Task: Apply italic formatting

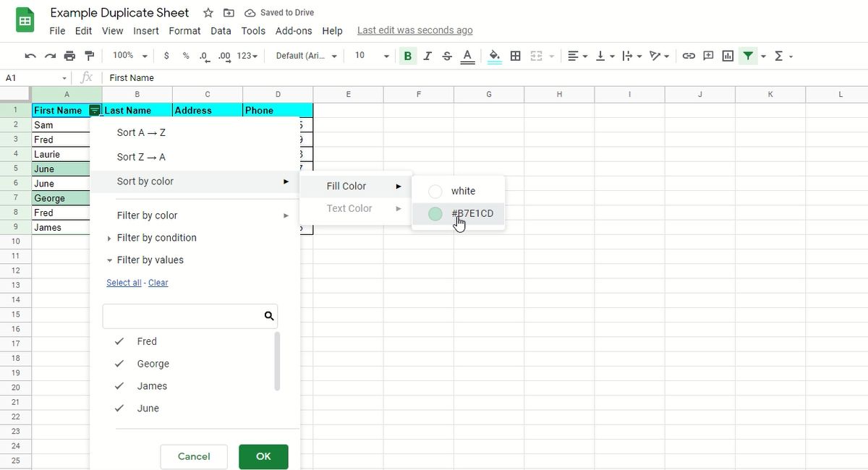Action: (427, 55)
